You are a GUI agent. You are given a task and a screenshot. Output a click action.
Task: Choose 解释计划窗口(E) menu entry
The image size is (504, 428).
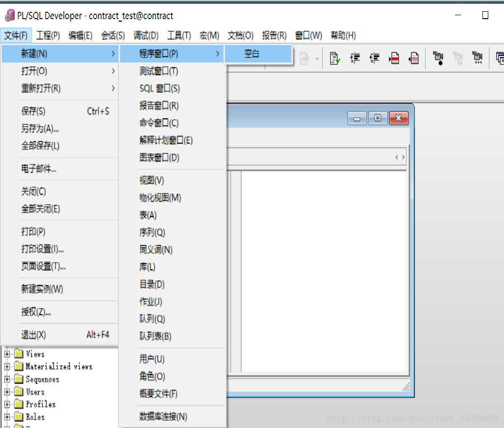[x=172, y=140]
